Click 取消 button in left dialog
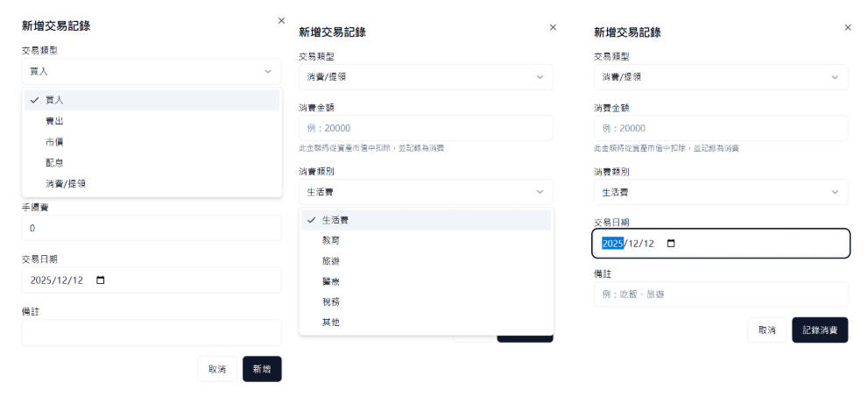The height and width of the screenshot is (397, 868). [x=217, y=369]
